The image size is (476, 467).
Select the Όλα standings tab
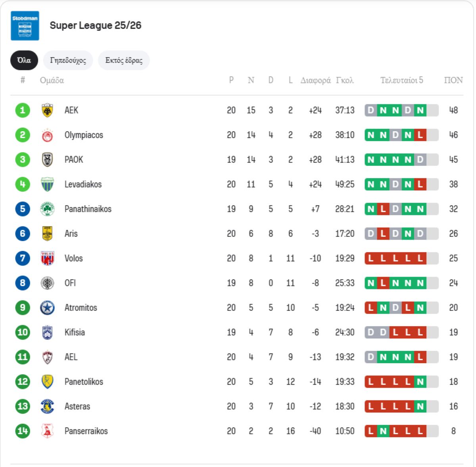pyautogui.click(x=24, y=60)
